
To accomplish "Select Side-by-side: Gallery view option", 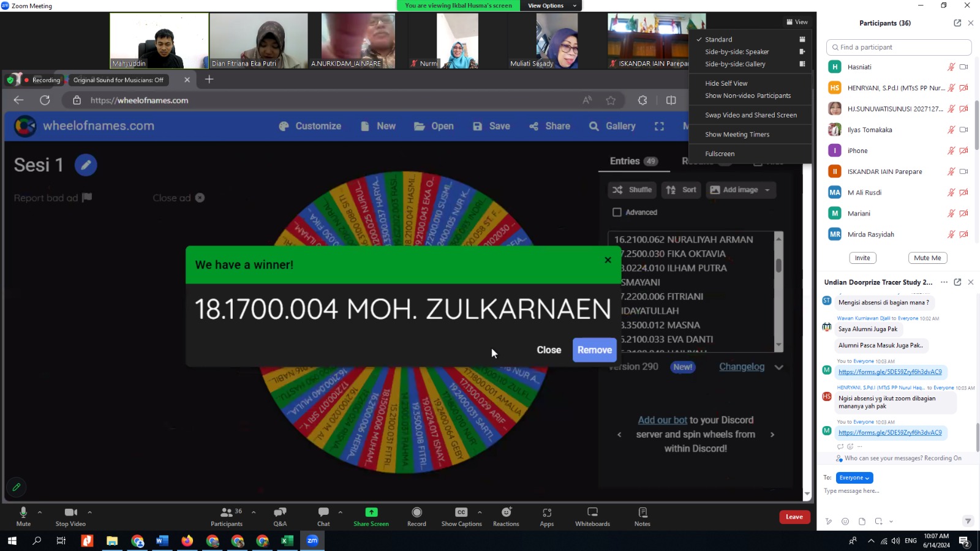I will coord(735,64).
